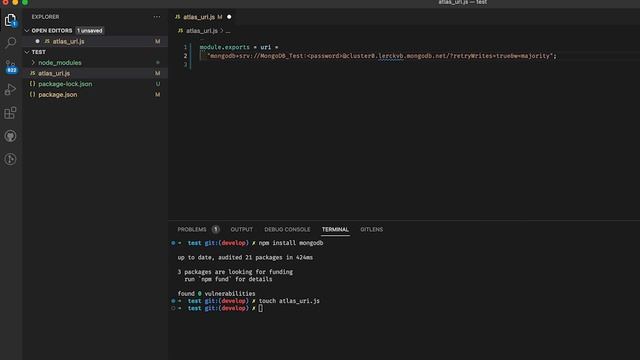Image resolution: width=640 pixels, height=360 pixels.
Task: Open the Extensions view icon
Action: 10,113
